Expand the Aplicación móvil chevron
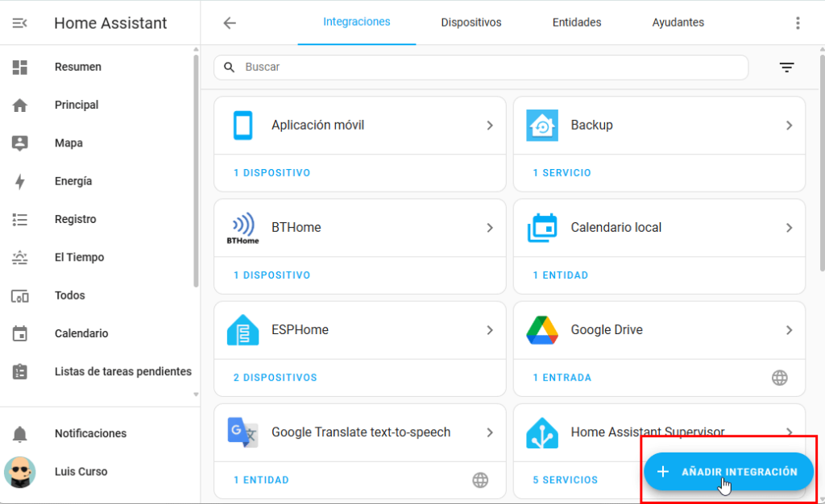The image size is (825, 504). click(489, 126)
